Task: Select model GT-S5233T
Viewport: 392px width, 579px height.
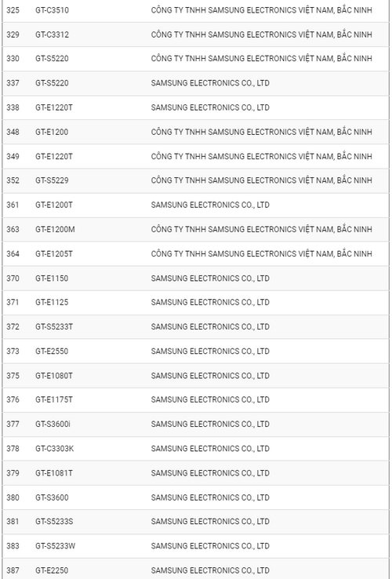Action: (x=54, y=327)
